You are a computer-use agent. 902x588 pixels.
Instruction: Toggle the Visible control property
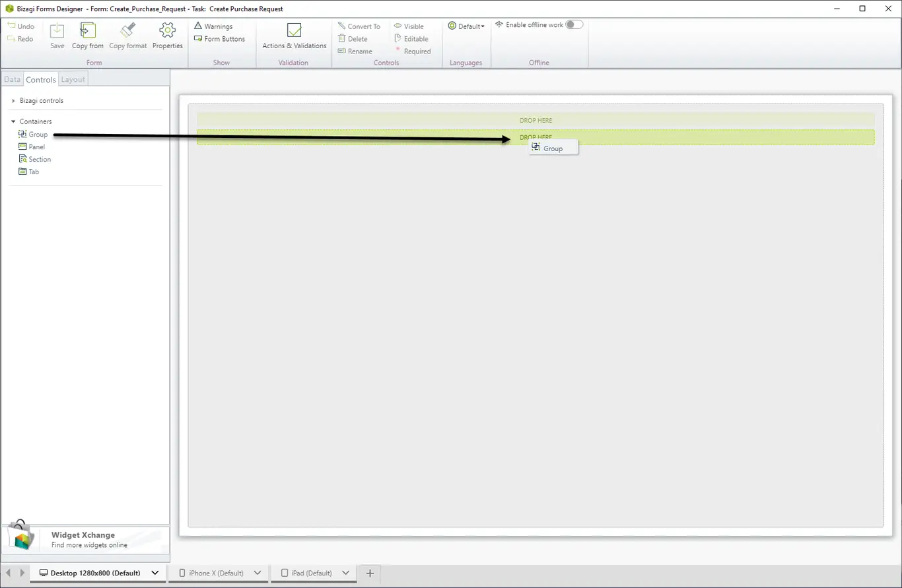(x=409, y=26)
